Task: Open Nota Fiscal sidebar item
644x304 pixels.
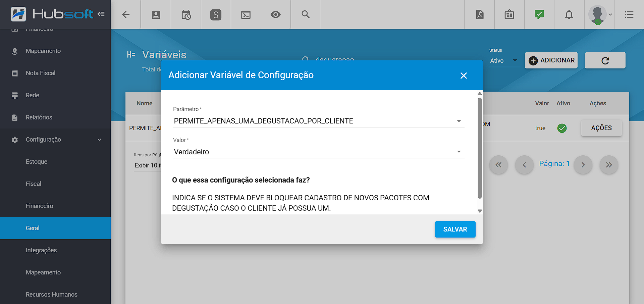Action: [55, 73]
